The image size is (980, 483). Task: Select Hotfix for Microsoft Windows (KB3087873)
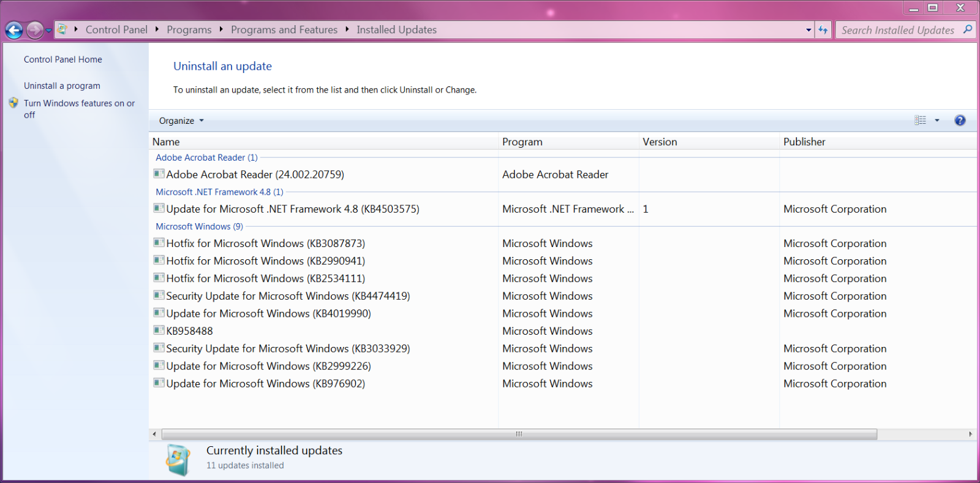click(x=265, y=243)
